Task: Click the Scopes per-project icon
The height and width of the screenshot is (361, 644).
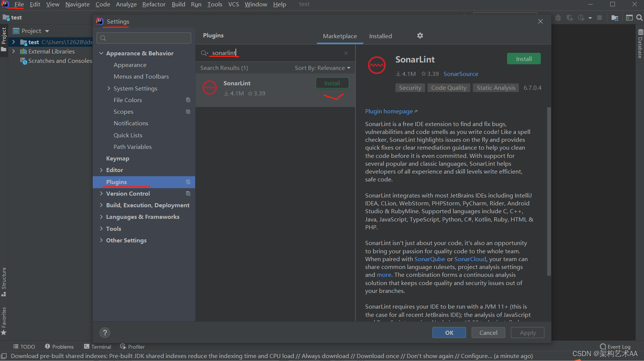Action: 188,111
